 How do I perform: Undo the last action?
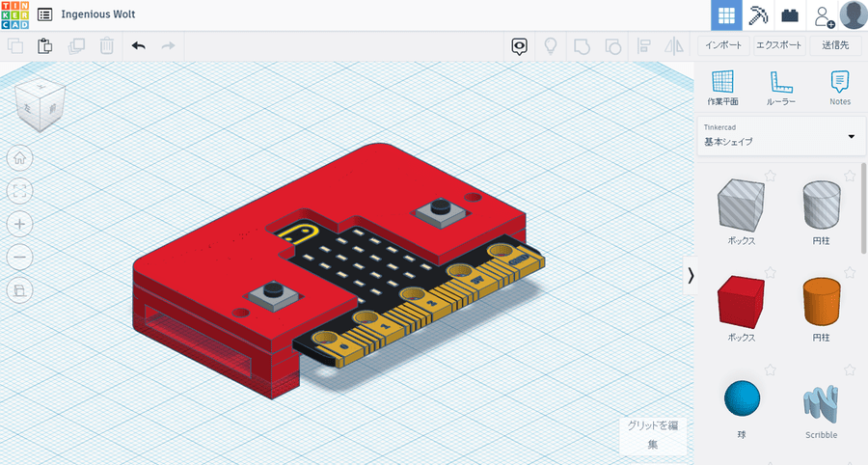[x=138, y=46]
